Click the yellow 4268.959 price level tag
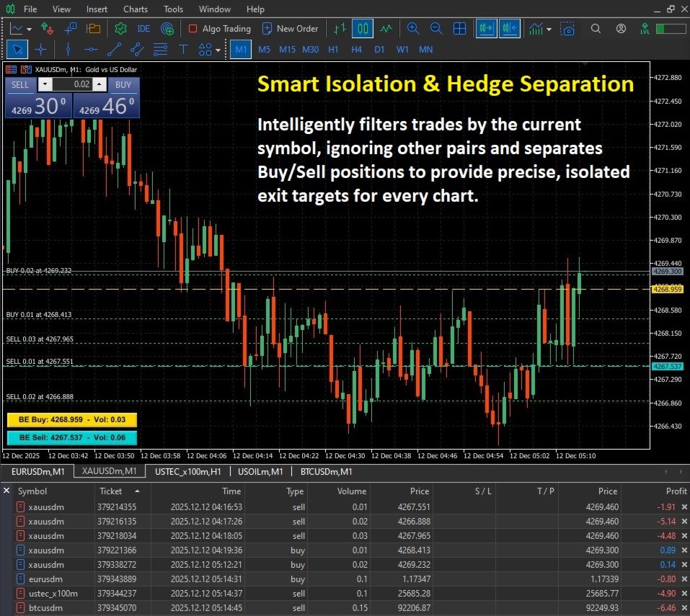The height and width of the screenshot is (616, 690). click(667, 290)
